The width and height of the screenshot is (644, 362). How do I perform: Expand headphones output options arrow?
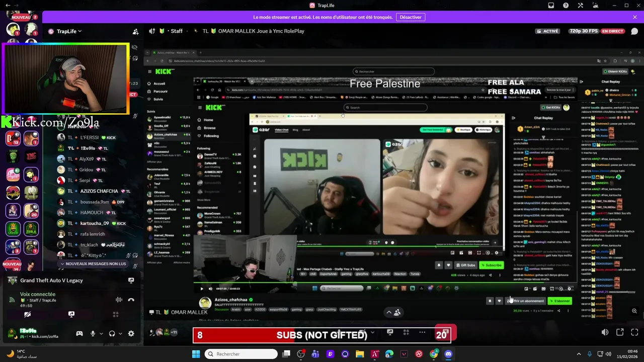tap(120, 334)
